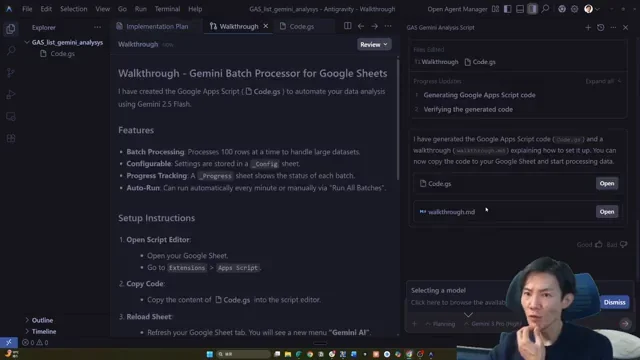Expand the Timeline section

(40, 331)
